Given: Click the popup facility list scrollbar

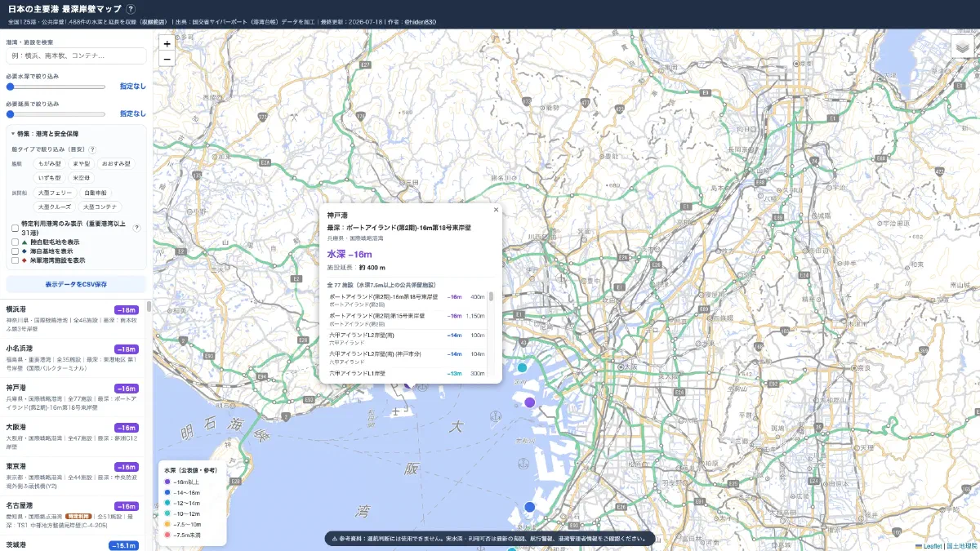Looking at the screenshot, I should 491,296.
